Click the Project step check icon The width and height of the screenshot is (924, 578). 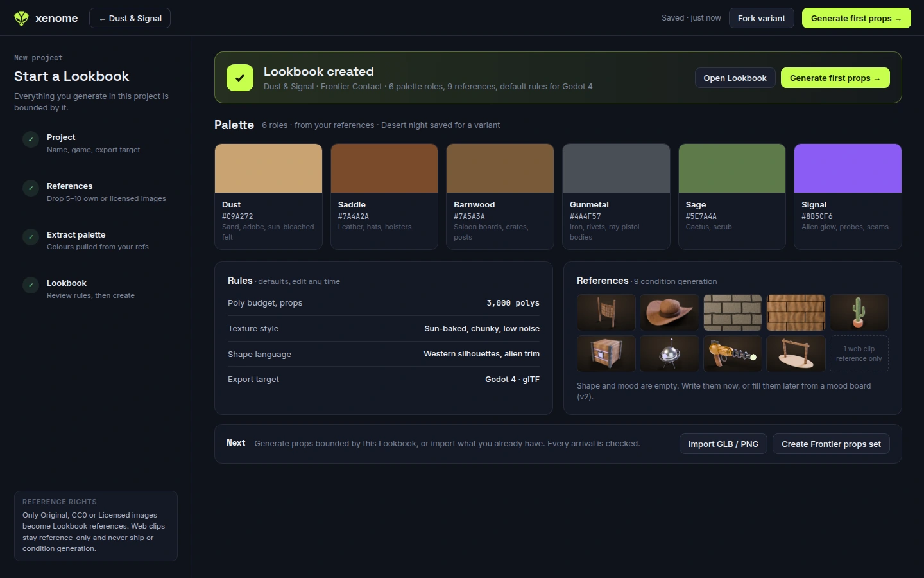click(31, 139)
